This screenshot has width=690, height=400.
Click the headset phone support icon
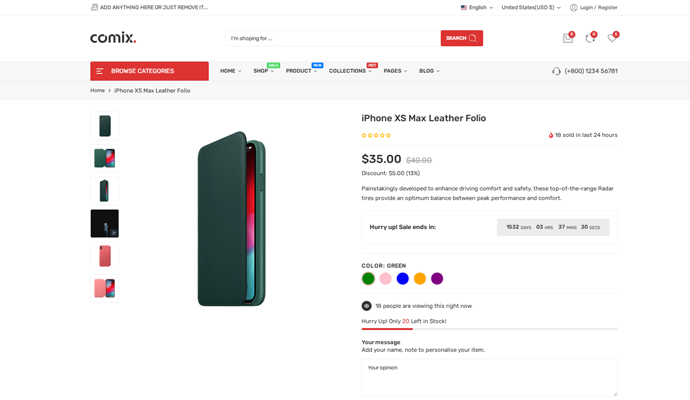click(556, 71)
